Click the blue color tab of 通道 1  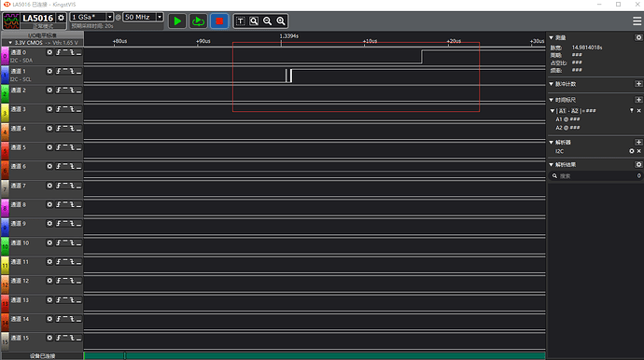click(x=5, y=75)
